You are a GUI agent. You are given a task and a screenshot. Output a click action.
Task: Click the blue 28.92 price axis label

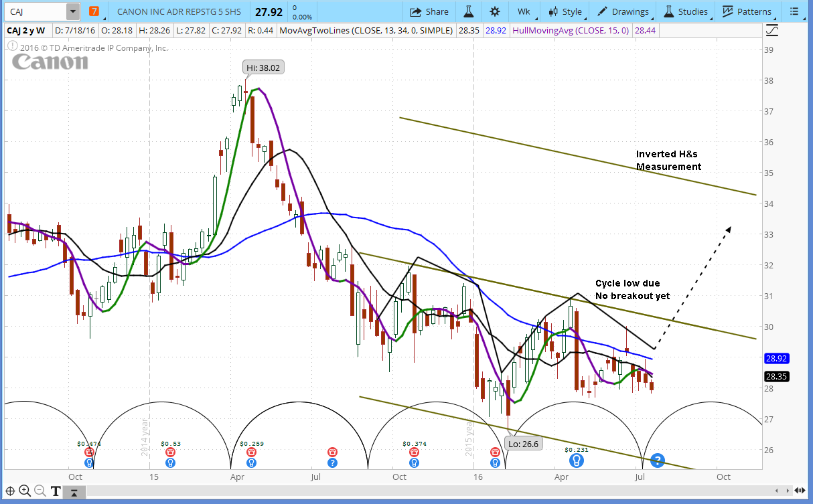point(777,359)
